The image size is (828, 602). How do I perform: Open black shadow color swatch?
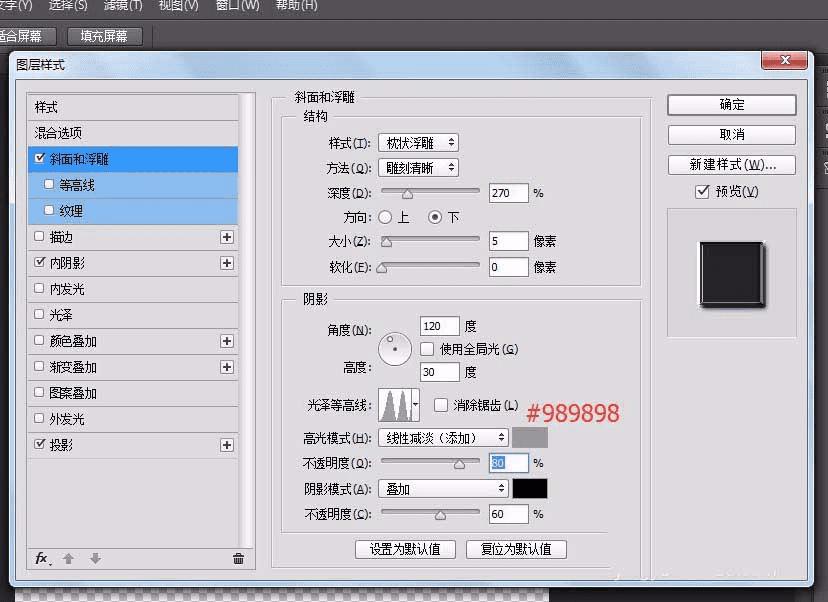point(530,489)
